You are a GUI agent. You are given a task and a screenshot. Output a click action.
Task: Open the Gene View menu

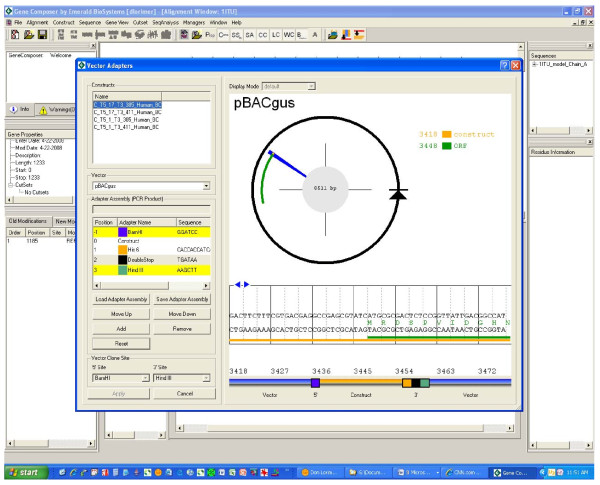[117, 23]
